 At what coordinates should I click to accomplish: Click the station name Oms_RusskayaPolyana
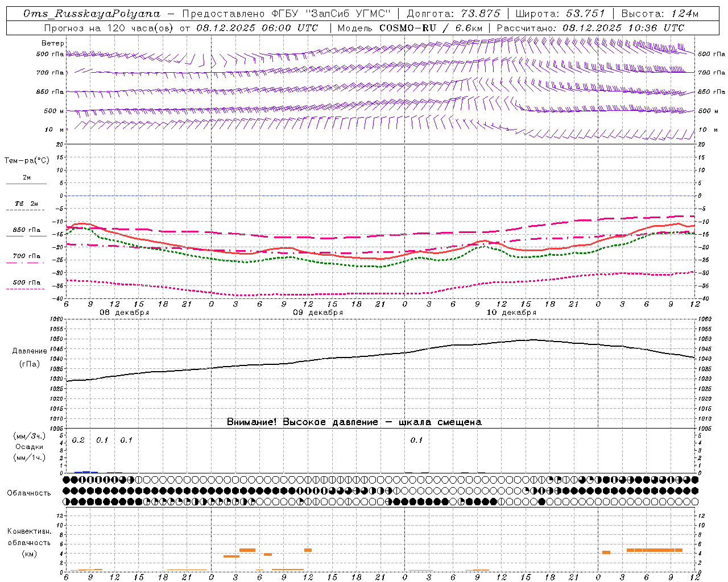(x=92, y=14)
